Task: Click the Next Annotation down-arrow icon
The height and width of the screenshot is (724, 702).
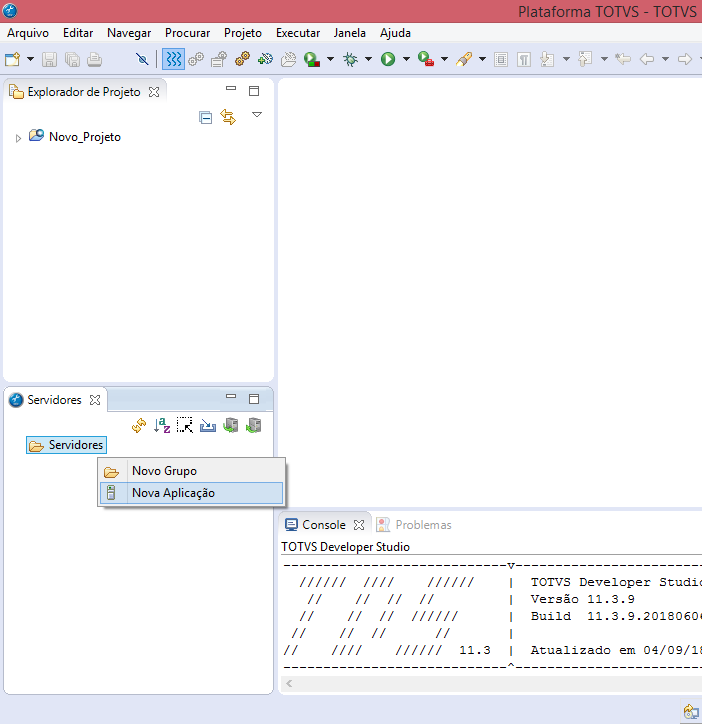Action: click(x=547, y=59)
